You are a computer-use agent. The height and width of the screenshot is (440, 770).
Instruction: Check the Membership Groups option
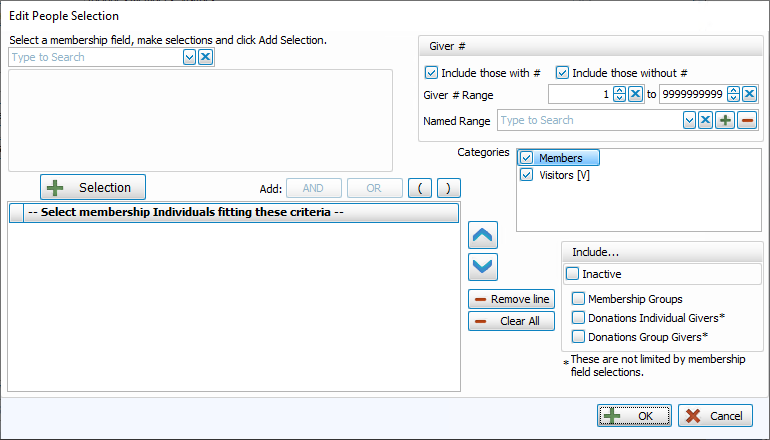[579, 299]
